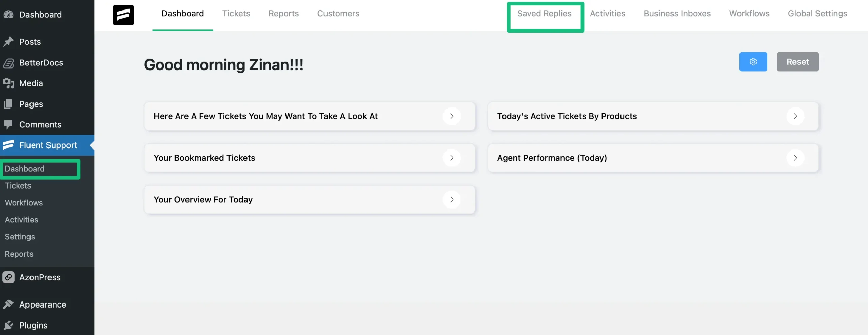
Task: Click the Appearance paintbrush icon
Action: click(x=8, y=304)
